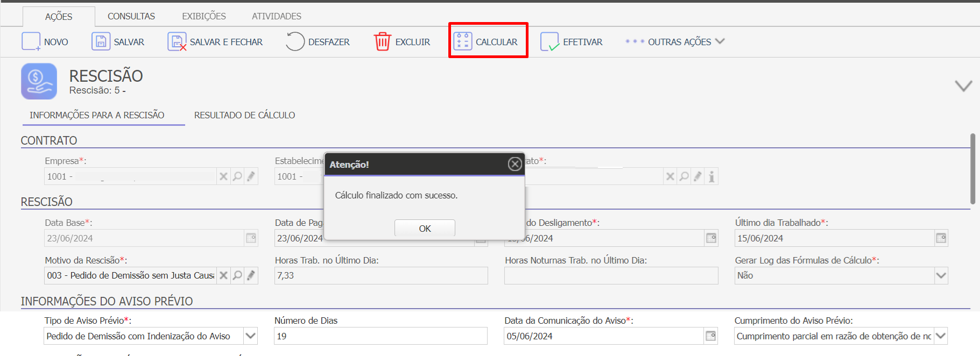Confirm the dialog with OK
980x356 pixels.
(425, 228)
